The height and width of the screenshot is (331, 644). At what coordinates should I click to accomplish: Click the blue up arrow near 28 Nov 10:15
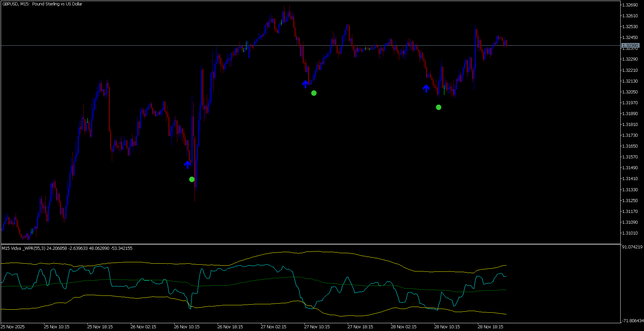pyautogui.click(x=426, y=88)
